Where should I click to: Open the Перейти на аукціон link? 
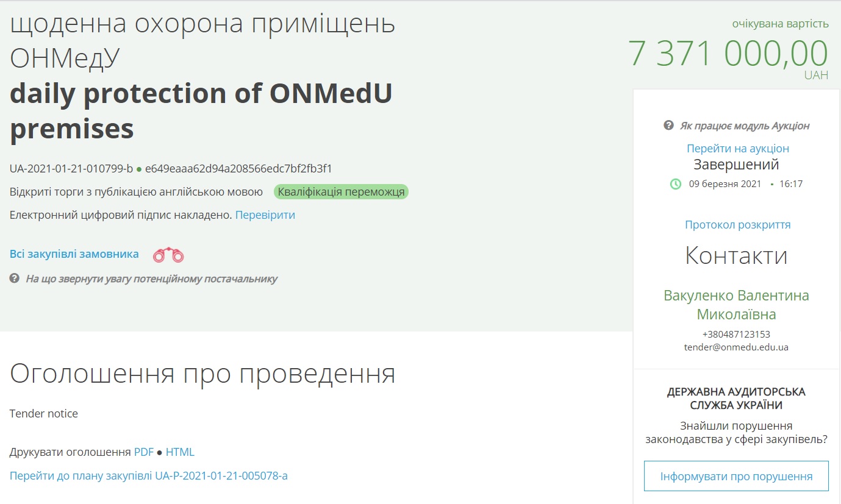[737, 148]
